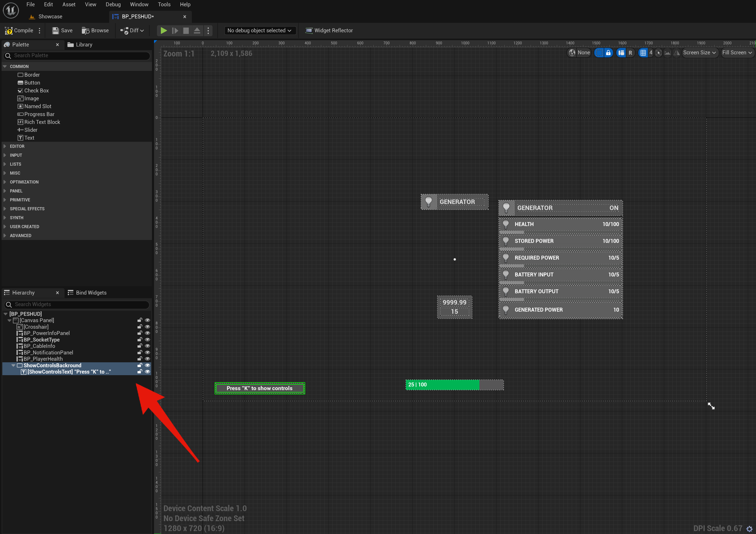Click the Save asset icon
The height and width of the screenshot is (534, 756).
point(56,31)
